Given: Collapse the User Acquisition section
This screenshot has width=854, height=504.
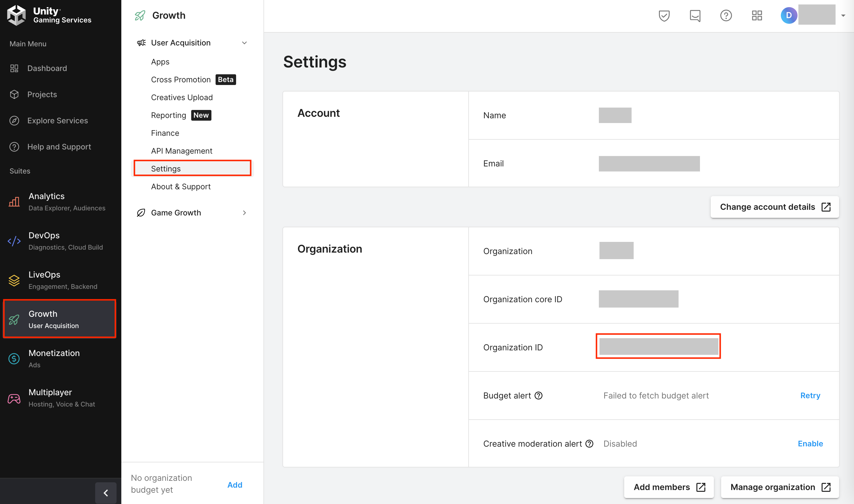Looking at the screenshot, I should point(192,43).
